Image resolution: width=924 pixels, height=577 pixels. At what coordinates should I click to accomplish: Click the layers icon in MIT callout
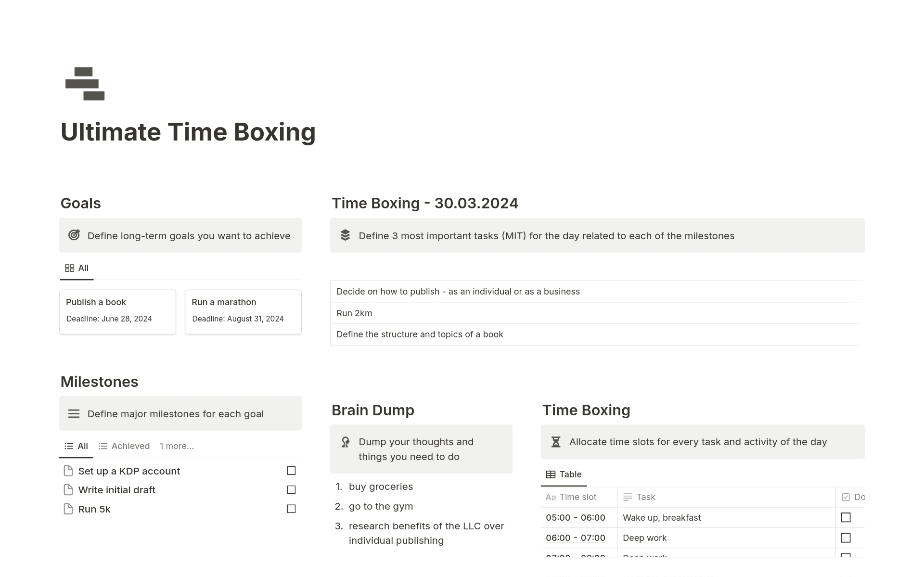click(345, 235)
